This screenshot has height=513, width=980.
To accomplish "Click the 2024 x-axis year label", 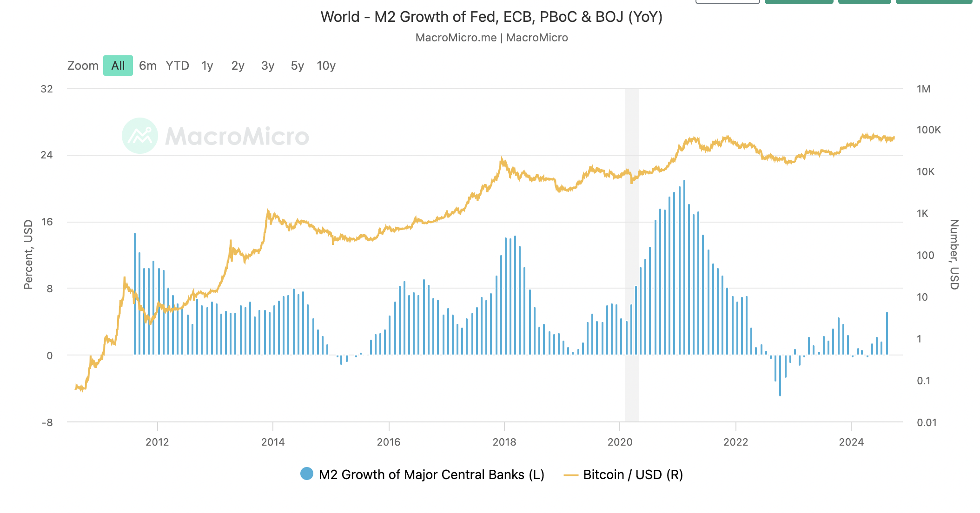I will (851, 442).
